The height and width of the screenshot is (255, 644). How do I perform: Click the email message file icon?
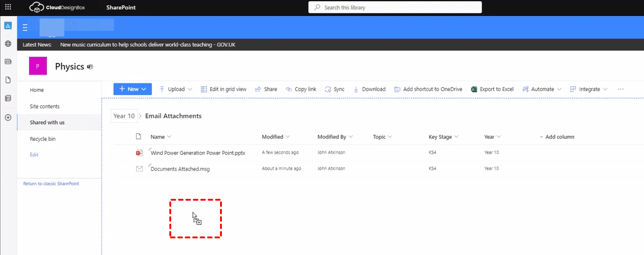click(x=139, y=169)
